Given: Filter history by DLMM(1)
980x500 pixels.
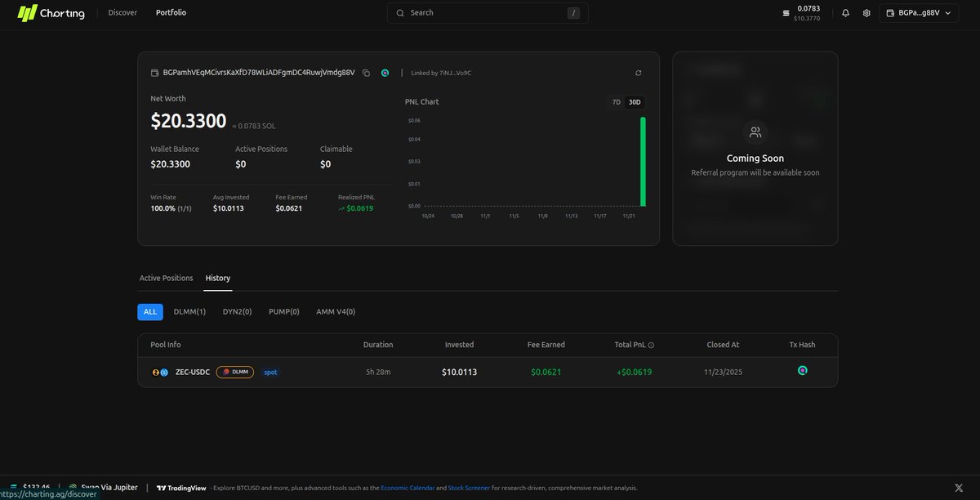Looking at the screenshot, I should tap(189, 312).
